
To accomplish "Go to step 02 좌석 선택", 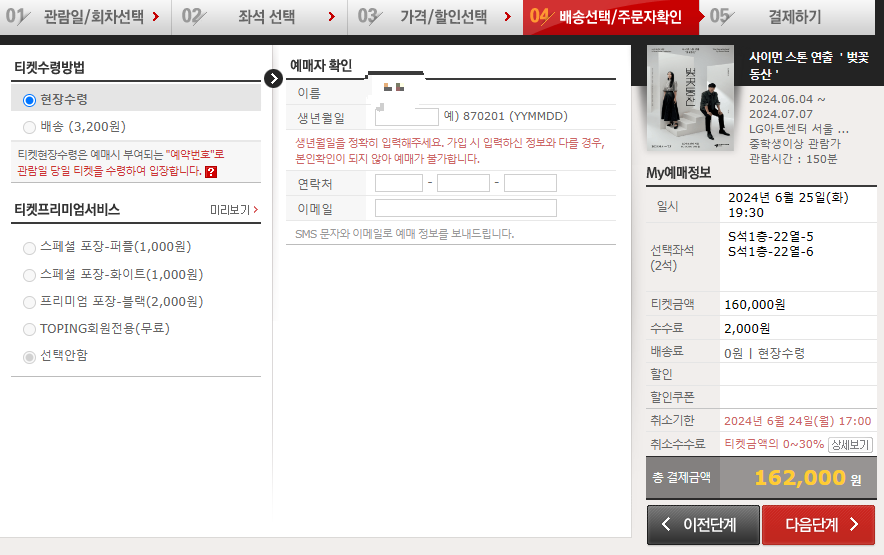I will coord(259,17).
